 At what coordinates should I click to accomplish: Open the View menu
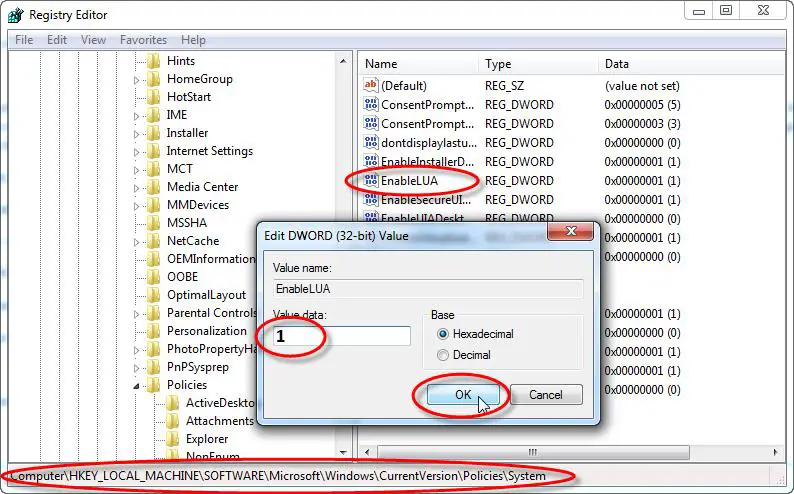tap(93, 40)
